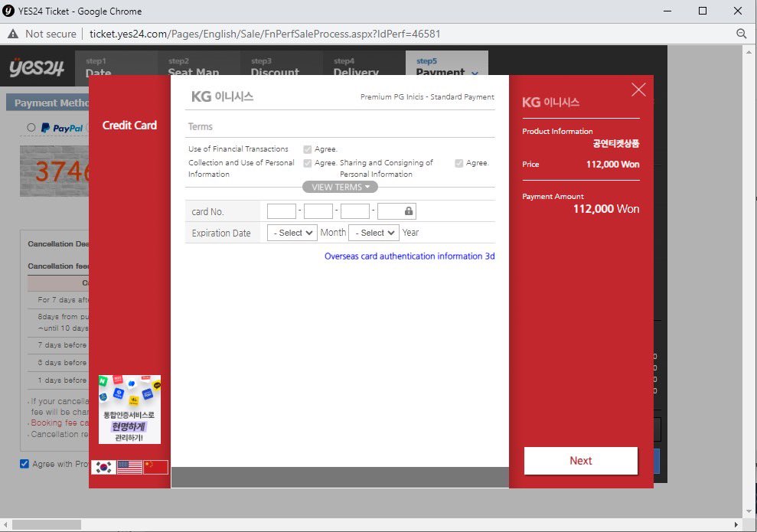This screenshot has height=532, width=757.
Task: Toggle Use of Financial Transactions Agree checkbox
Action: [x=307, y=149]
